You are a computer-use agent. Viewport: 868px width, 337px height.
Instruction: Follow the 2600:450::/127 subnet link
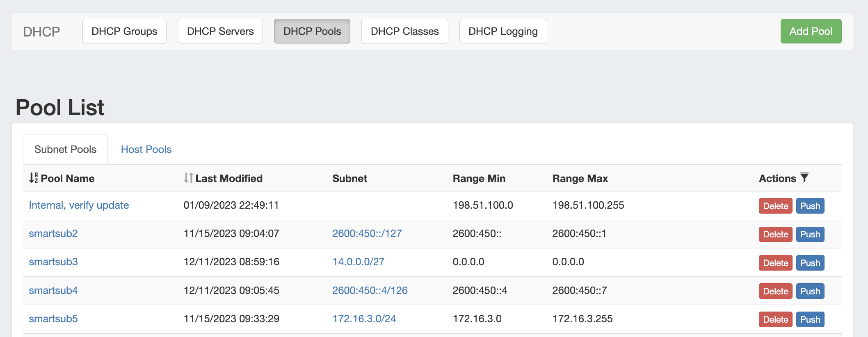click(367, 234)
